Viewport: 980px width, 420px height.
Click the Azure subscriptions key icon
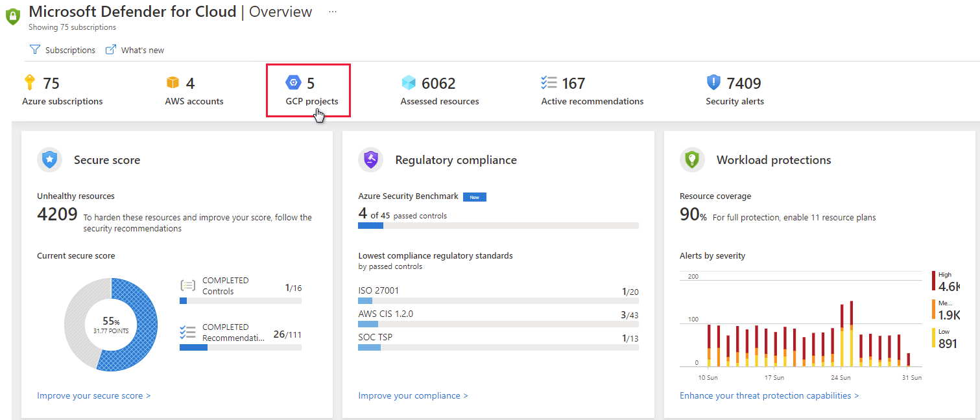coord(30,82)
